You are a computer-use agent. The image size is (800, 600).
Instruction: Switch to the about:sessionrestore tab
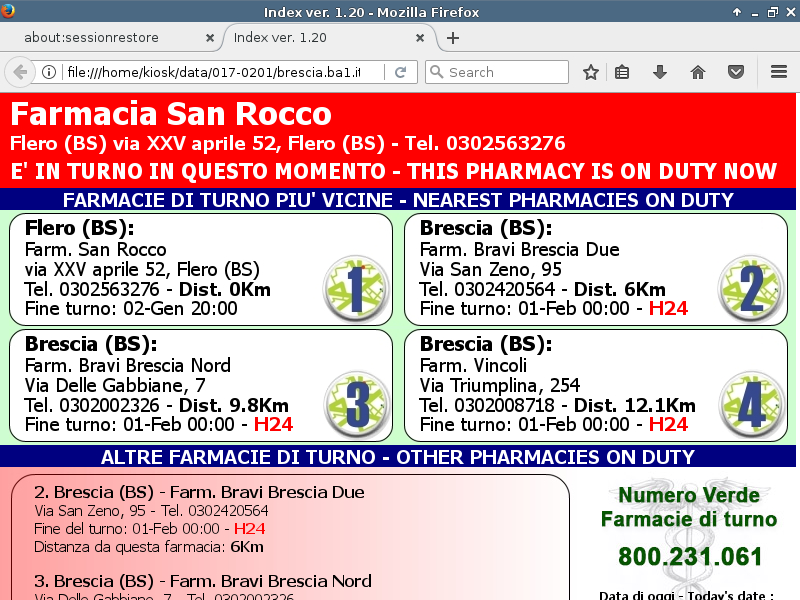pos(105,38)
